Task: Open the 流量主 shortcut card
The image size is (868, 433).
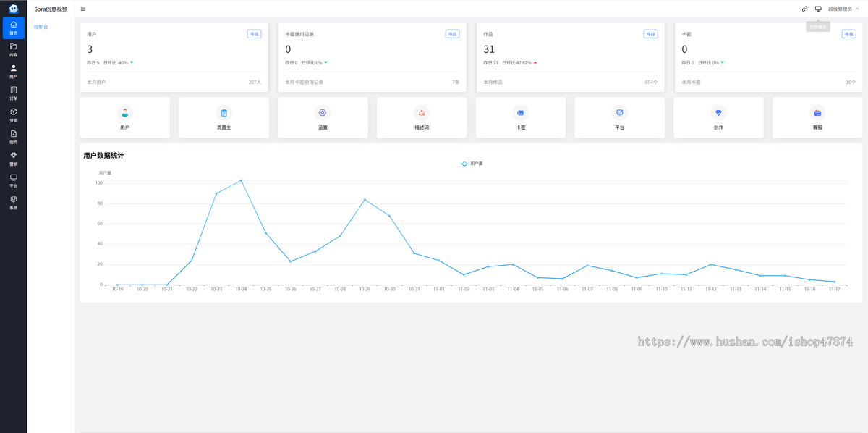Action: (x=224, y=118)
